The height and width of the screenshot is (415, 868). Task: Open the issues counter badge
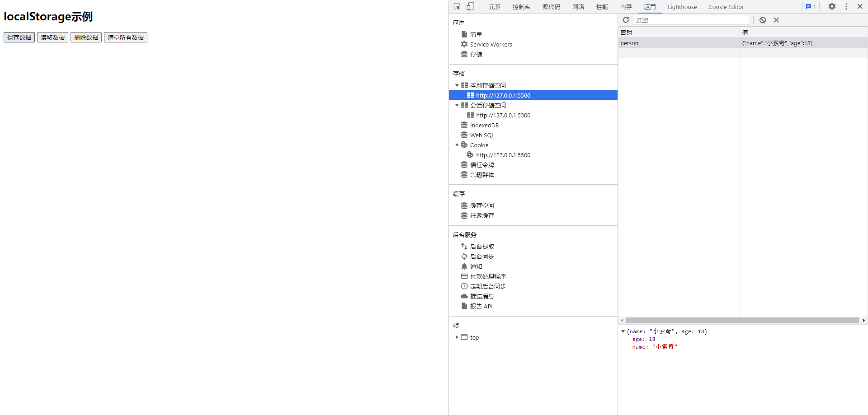pyautogui.click(x=811, y=7)
